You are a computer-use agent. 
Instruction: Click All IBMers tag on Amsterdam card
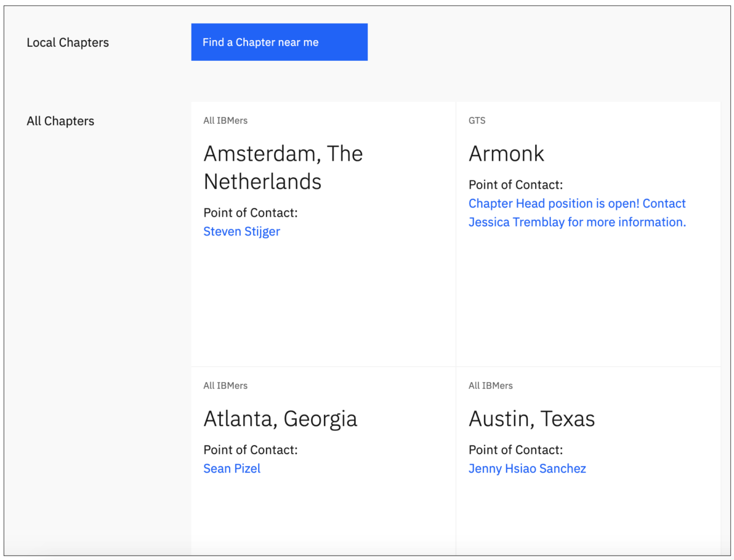pos(226,120)
